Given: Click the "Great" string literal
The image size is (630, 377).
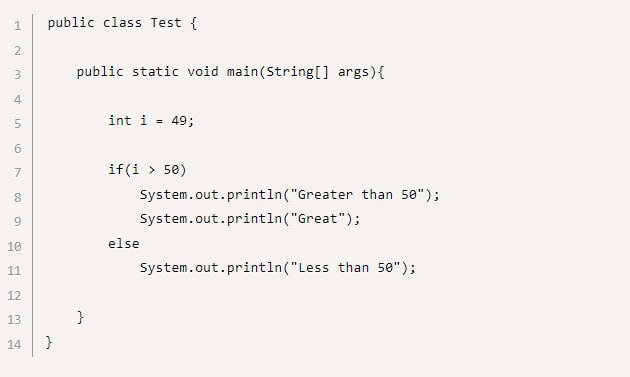Looking at the screenshot, I should pyautogui.click(x=317, y=219).
